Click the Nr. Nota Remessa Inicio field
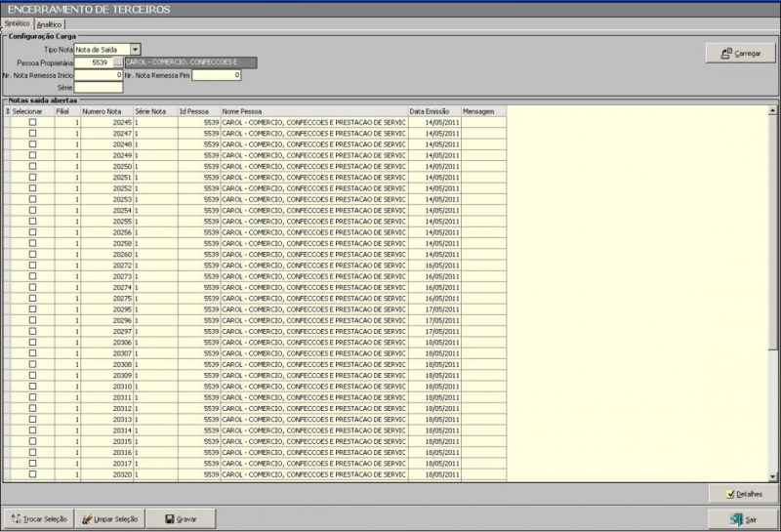This screenshot has height=532, width=781. tap(100, 75)
